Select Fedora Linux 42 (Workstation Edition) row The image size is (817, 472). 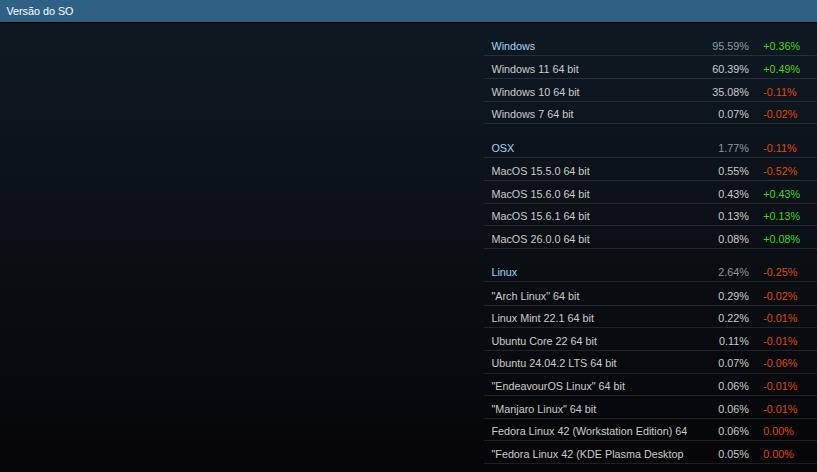(650, 431)
